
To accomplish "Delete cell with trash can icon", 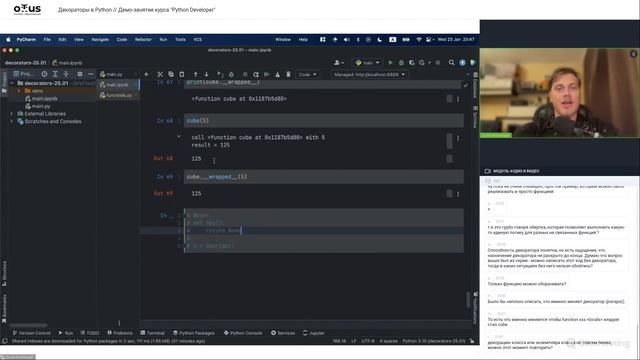I will click(x=288, y=74).
